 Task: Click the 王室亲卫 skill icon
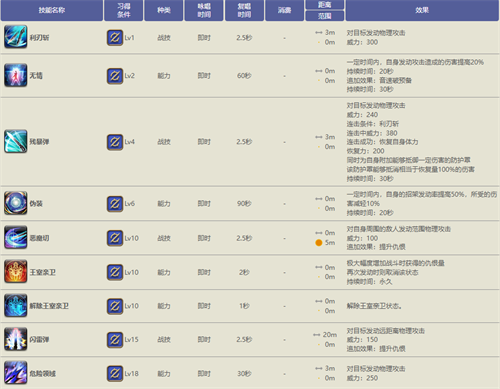pos(15,272)
